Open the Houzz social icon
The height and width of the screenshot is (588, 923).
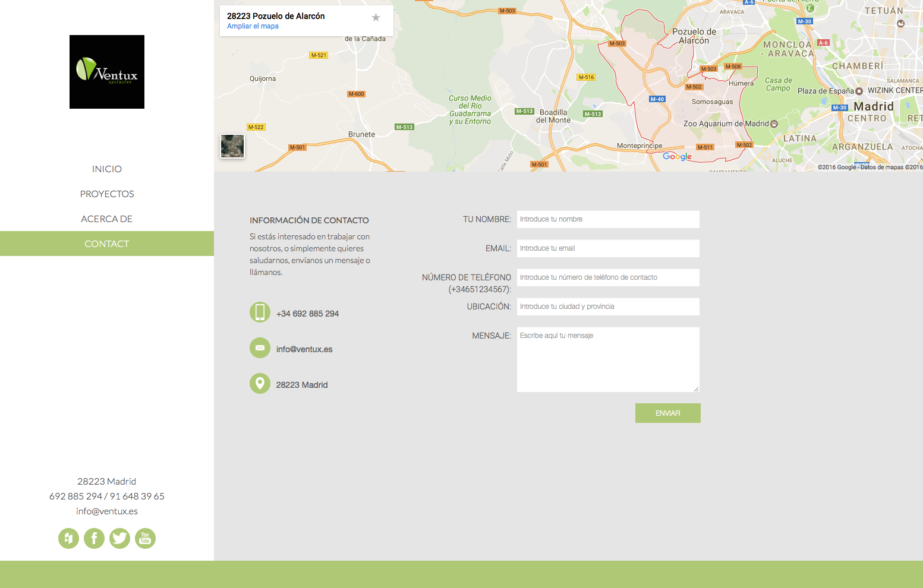coord(68,538)
